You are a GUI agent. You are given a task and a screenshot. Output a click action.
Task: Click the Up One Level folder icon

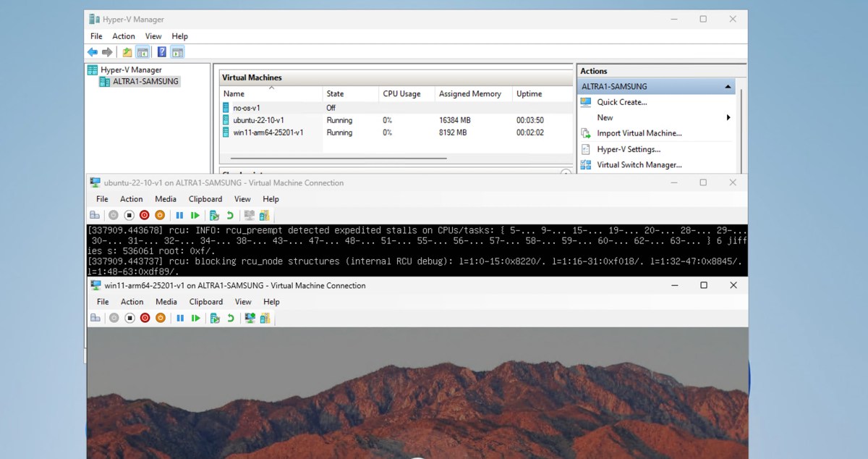click(127, 52)
